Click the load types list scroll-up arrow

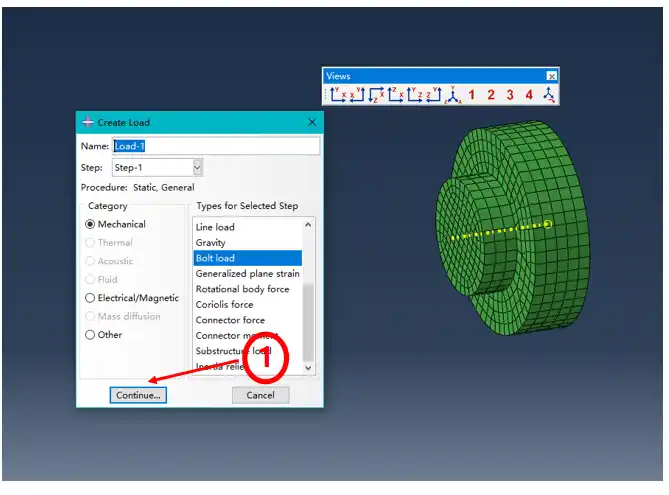[308, 225]
